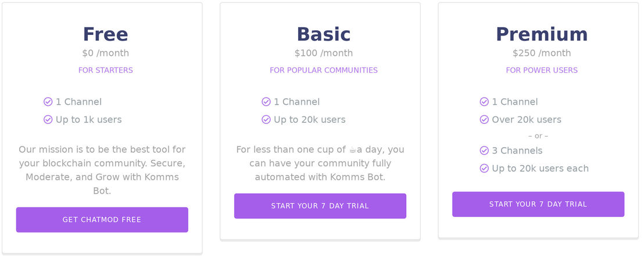Click the $250 /month price text
The width and height of the screenshot is (644, 257).
click(542, 53)
